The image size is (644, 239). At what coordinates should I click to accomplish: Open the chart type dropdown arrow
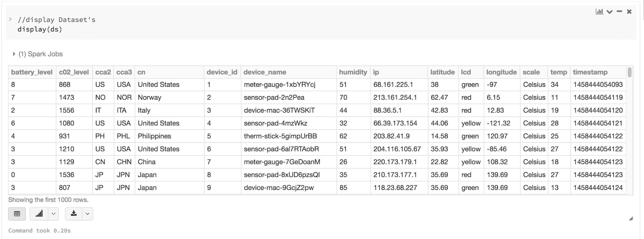(x=53, y=214)
